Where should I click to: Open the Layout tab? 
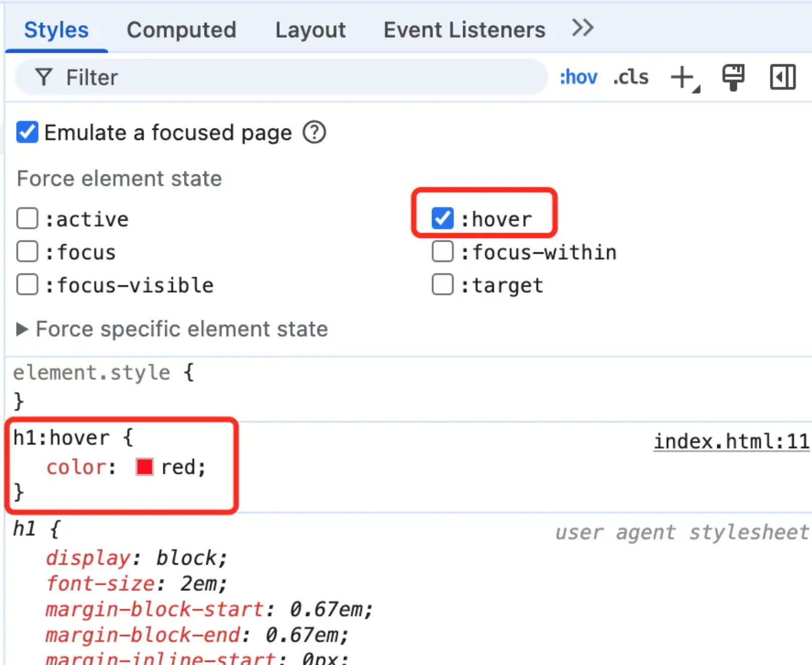point(310,30)
